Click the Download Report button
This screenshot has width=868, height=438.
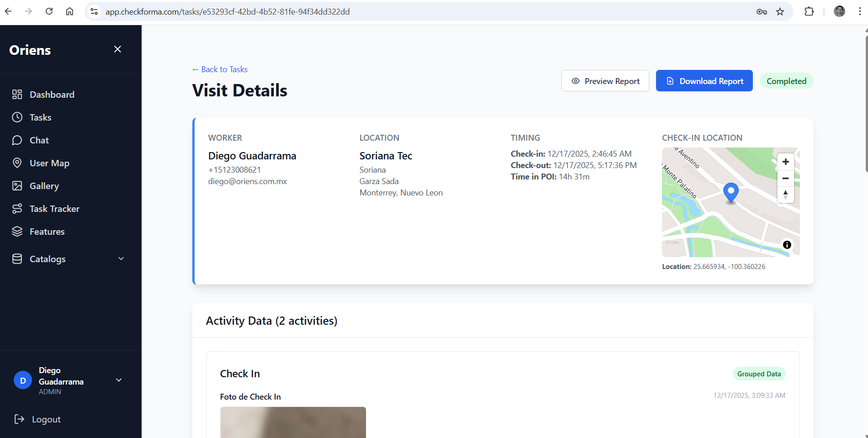(x=704, y=80)
